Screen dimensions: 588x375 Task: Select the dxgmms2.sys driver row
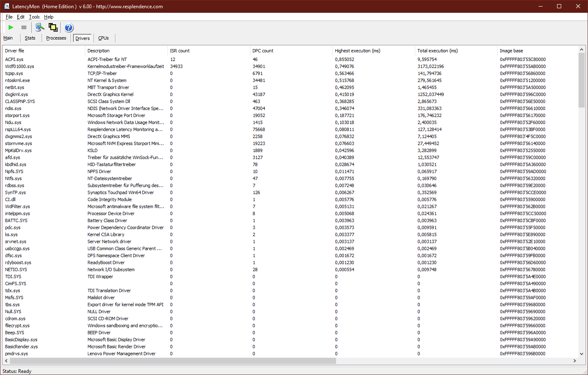pyautogui.click(x=290, y=136)
